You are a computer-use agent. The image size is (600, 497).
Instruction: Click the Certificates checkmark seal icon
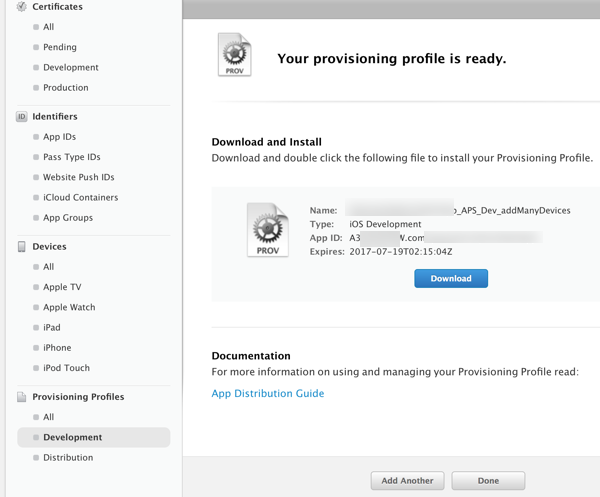point(22,7)
